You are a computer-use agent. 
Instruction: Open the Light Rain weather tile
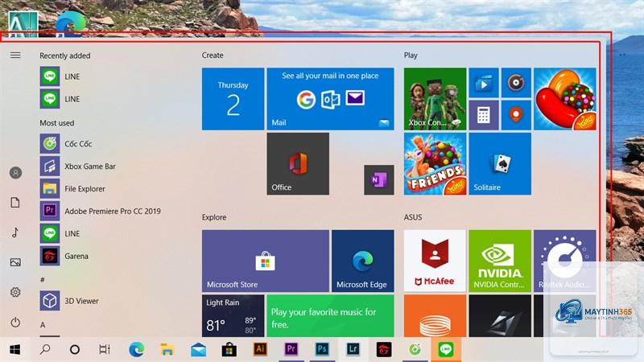coord(233,316)
